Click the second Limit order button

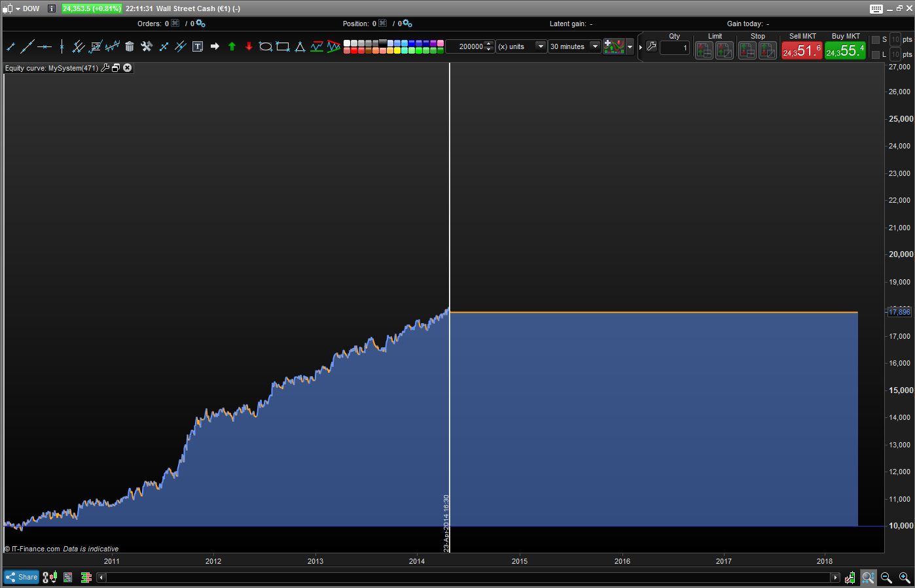pos(725,50)
